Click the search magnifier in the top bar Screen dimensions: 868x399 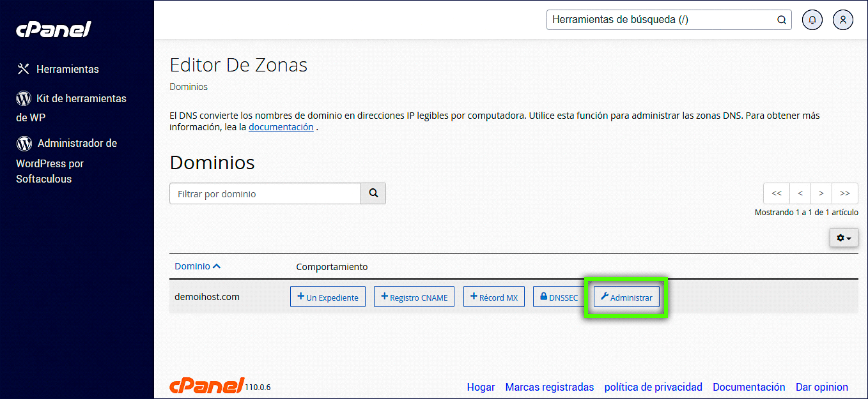coord(781,20)
